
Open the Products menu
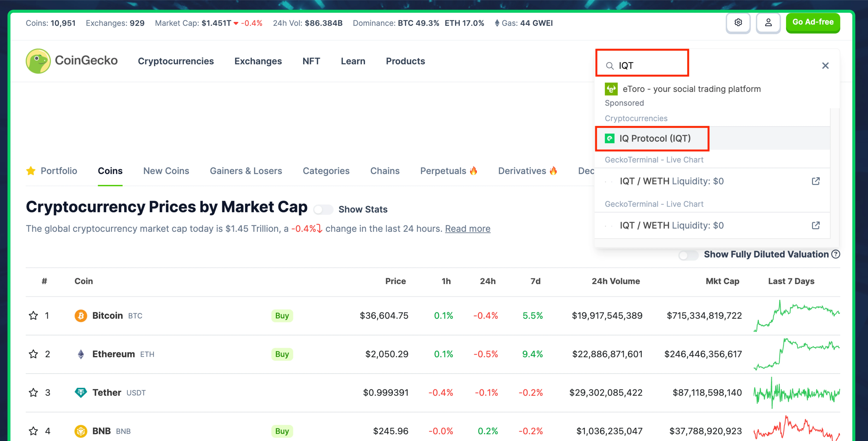pyautogui.click(x=405, y=61)
